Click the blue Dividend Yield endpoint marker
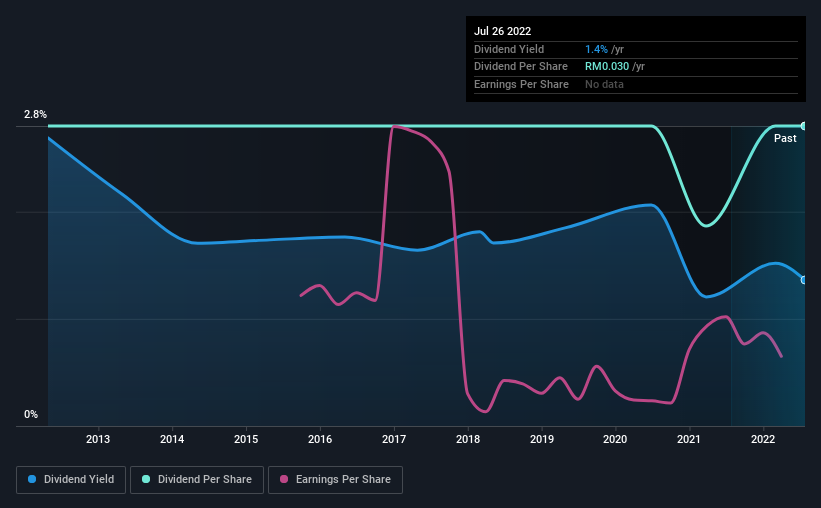 [803, 280]
